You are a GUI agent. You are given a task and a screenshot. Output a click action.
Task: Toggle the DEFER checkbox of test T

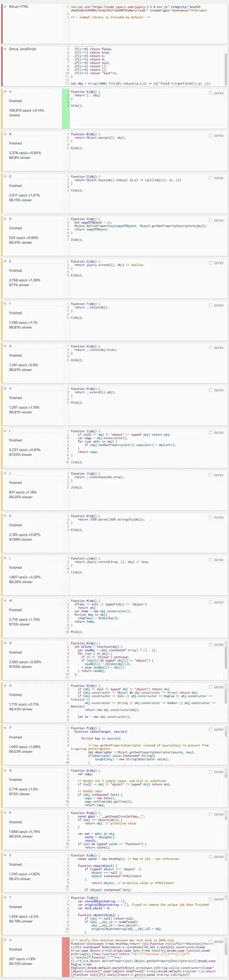(210, 899)
